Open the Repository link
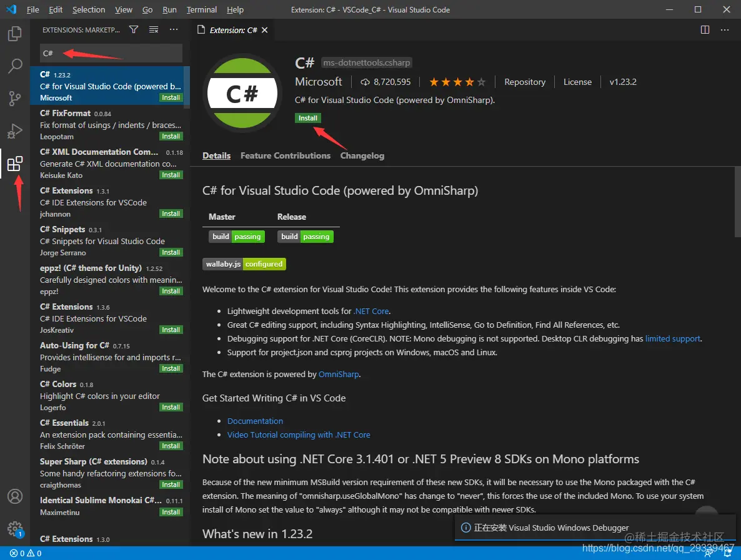741x560 pixels. [525, 82]
